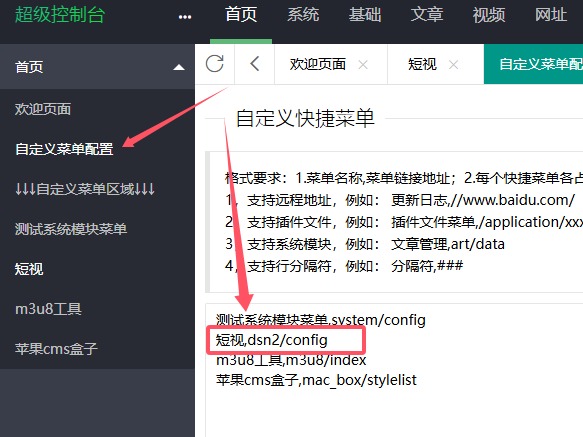
Task: Open 短视 in the sidebar
Action: click(29, 269)
